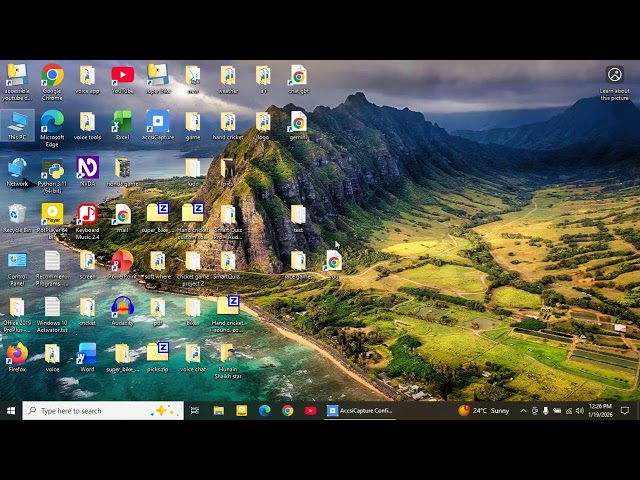Open the Office 2019 ProPlus folder
The image size is (640, 480).
click(x=17, y=314)
